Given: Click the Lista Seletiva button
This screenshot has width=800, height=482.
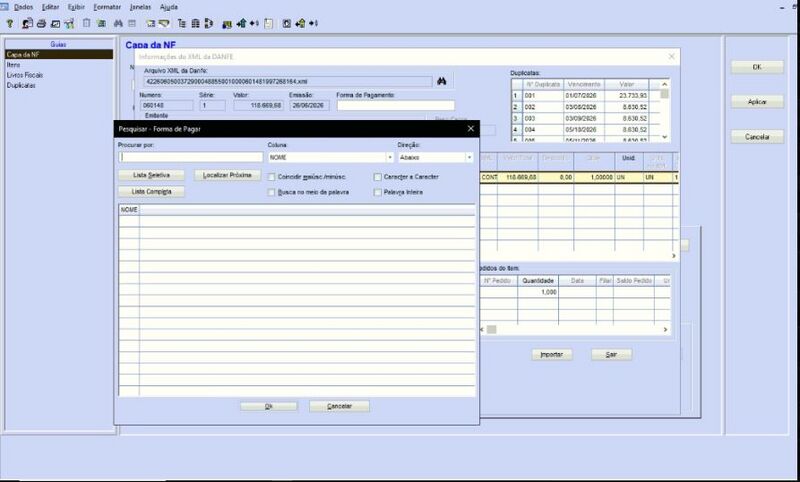Looking at the screenshot, I should pos(152,175).
